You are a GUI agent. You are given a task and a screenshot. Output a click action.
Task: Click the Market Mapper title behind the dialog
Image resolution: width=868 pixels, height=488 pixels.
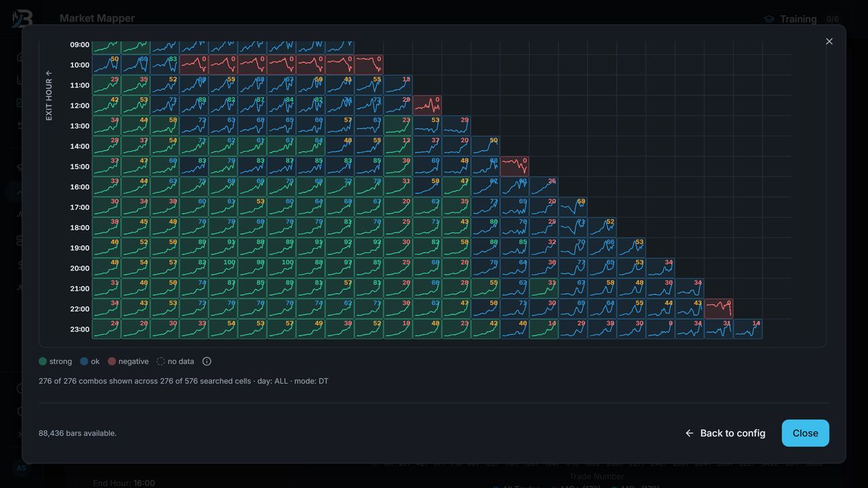pyautogui.click(x=97, y=18)
